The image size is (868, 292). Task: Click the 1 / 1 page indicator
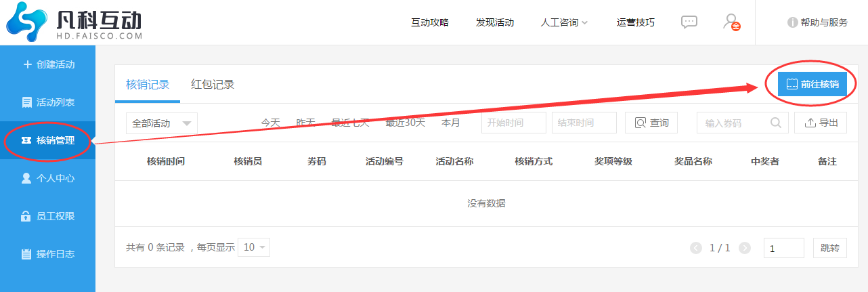point(720,248)
